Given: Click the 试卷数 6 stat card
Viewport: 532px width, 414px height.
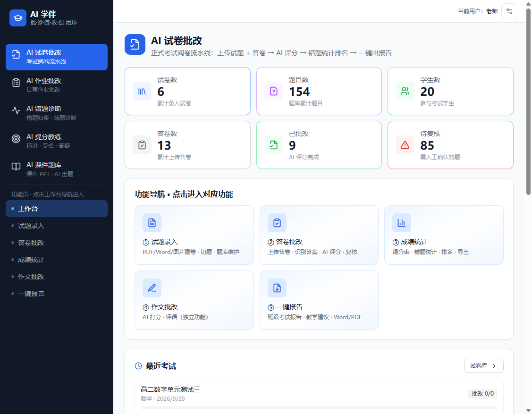Looking at the screenshot, I should pos(187,91).
